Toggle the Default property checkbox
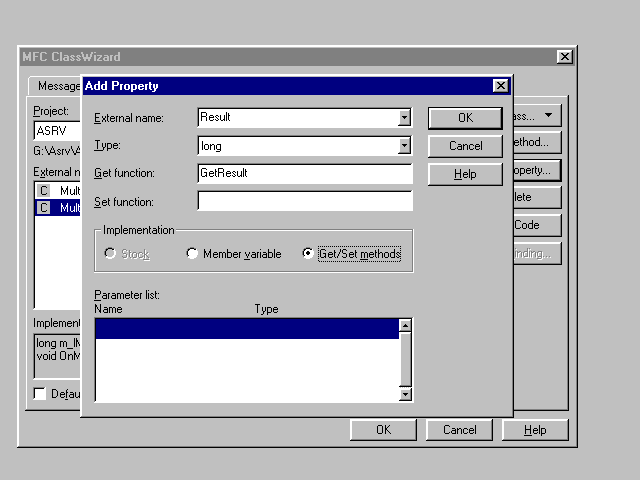640x480 pixels. (x=40, y=393)
